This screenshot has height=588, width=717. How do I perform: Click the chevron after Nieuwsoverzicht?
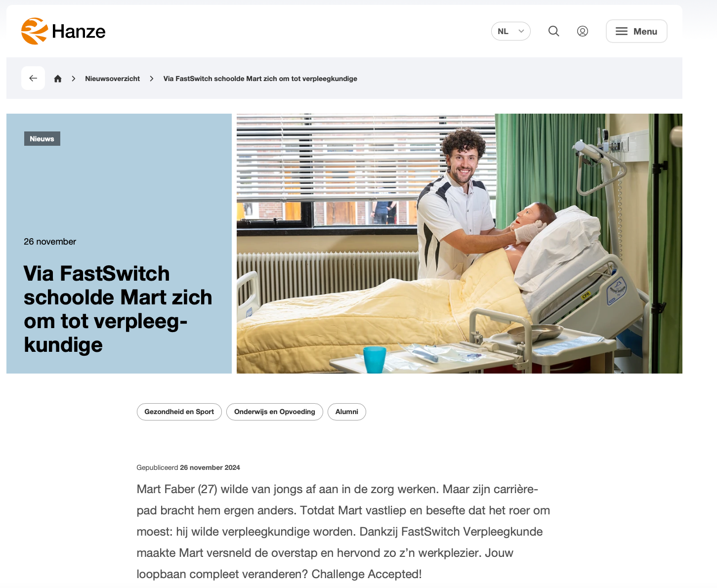point(152,79)
